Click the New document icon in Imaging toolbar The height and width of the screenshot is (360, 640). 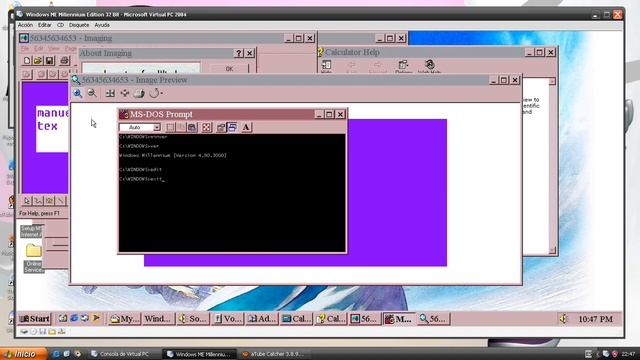[x=27, y=61]
